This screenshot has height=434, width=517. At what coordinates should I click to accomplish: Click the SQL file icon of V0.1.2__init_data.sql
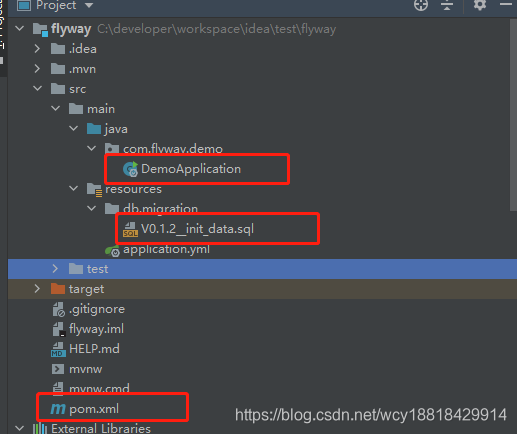(130, 229)
